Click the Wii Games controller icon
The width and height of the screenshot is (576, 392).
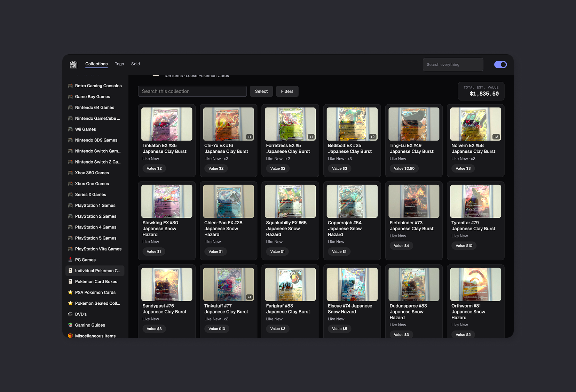(70, 129)
